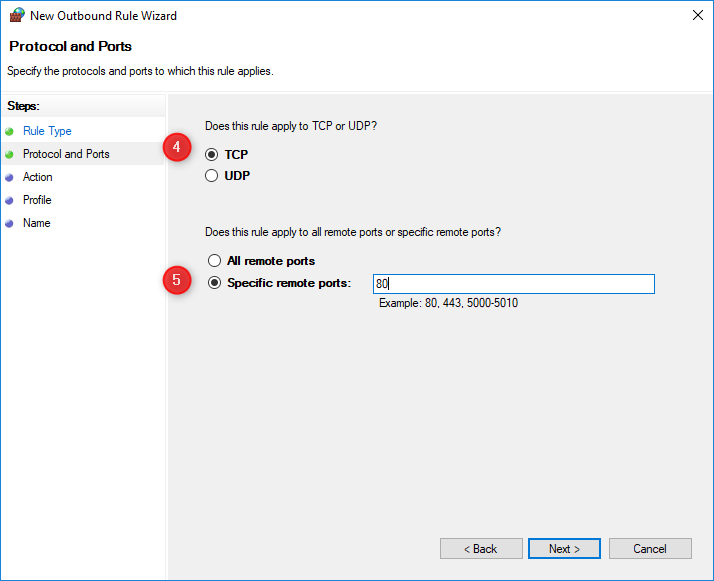
Task: Go back with the Back button
Action: [481, 549]
